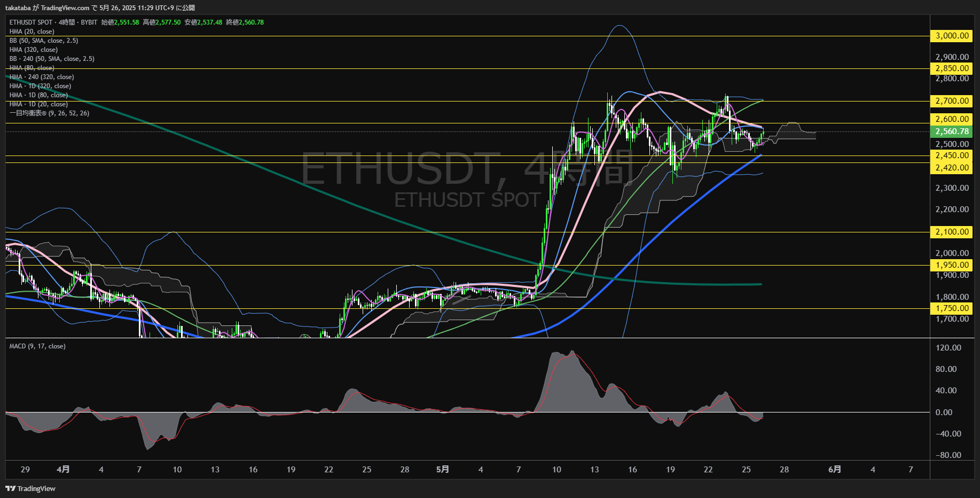Click the 1,800.00 price axis label

tap(952, 297)
